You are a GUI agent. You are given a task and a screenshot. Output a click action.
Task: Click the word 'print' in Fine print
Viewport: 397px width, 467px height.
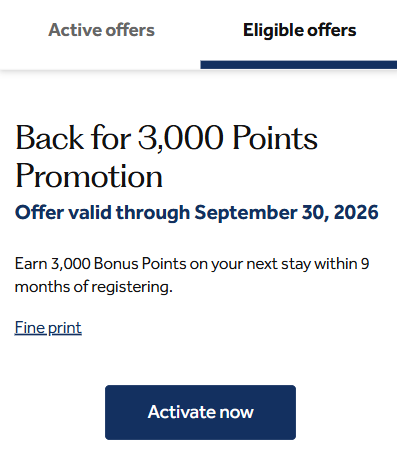(65, 328)
